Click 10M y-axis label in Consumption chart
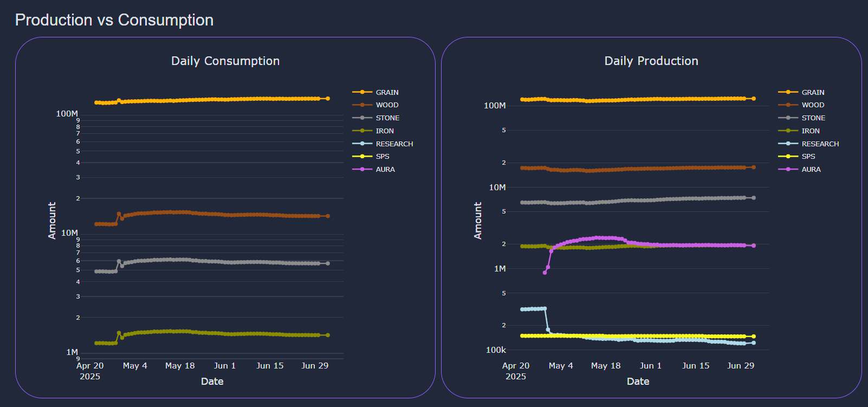The width and height of the screenshot is (868, 407). [69, 233]
